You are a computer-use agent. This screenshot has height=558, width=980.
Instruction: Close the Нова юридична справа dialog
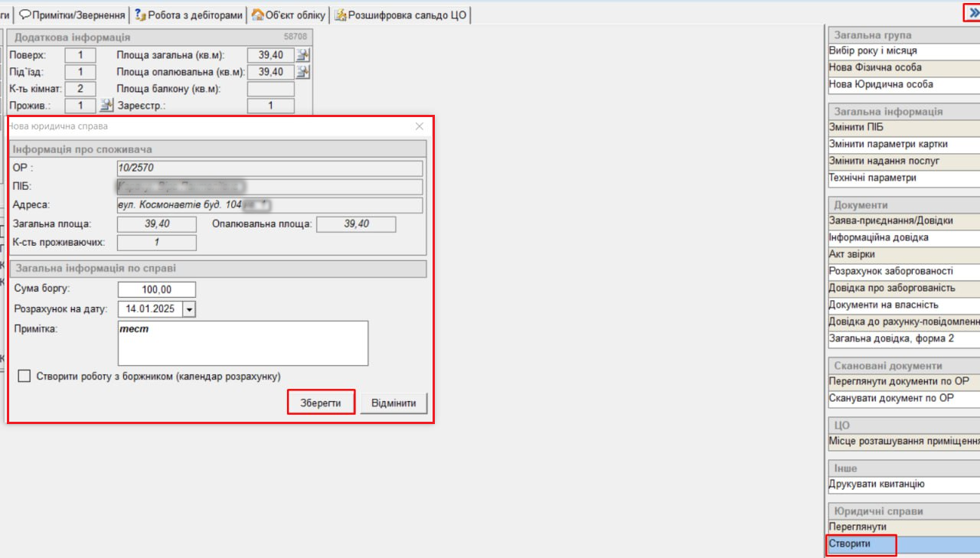click(x=419, y=126)
